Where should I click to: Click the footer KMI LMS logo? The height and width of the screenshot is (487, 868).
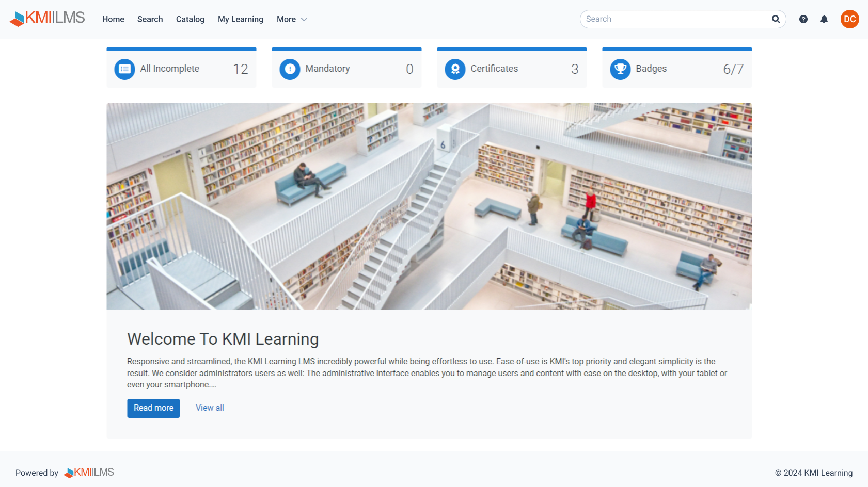(89, 473)
